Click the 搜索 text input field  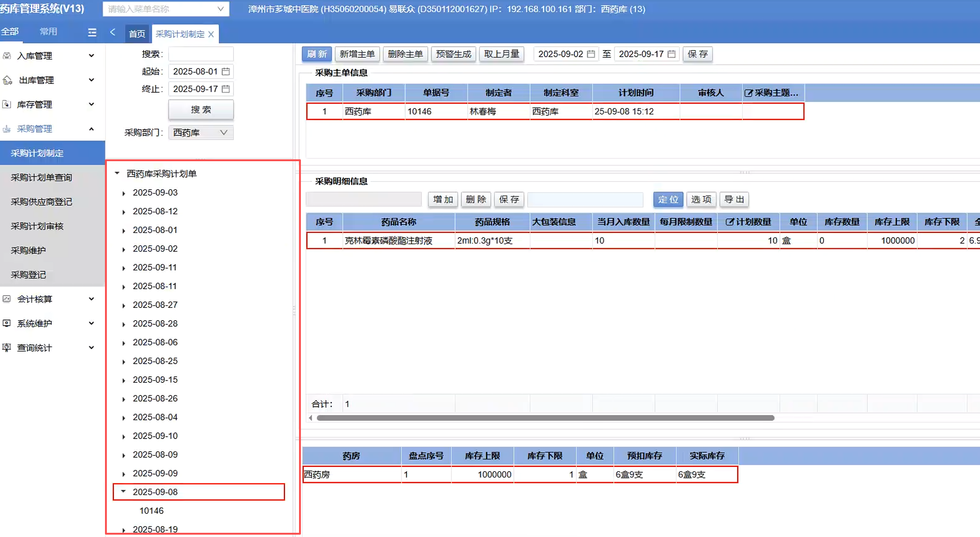(201, 54)
